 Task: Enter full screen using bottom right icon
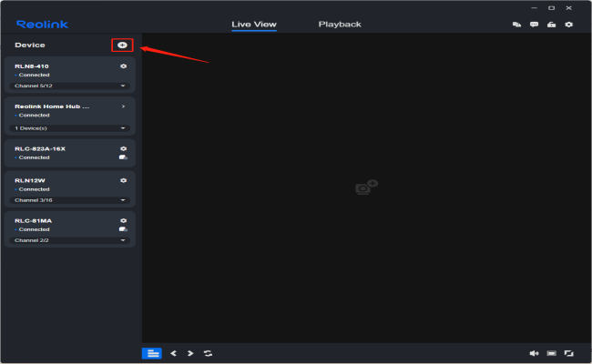pyautogui.click(x=568, y=353)
